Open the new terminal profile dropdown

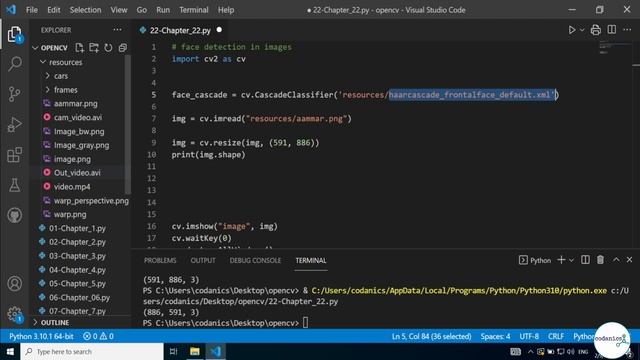click(x=571, y=260)
